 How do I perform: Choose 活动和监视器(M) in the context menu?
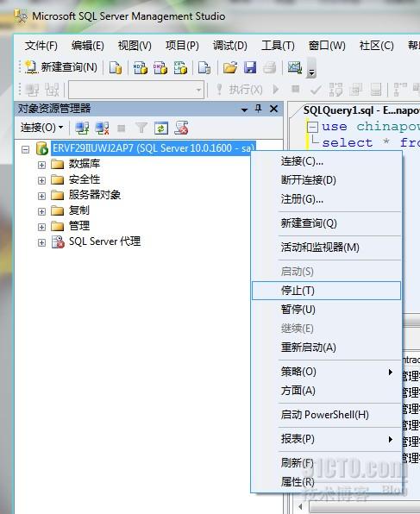[327, 248]
